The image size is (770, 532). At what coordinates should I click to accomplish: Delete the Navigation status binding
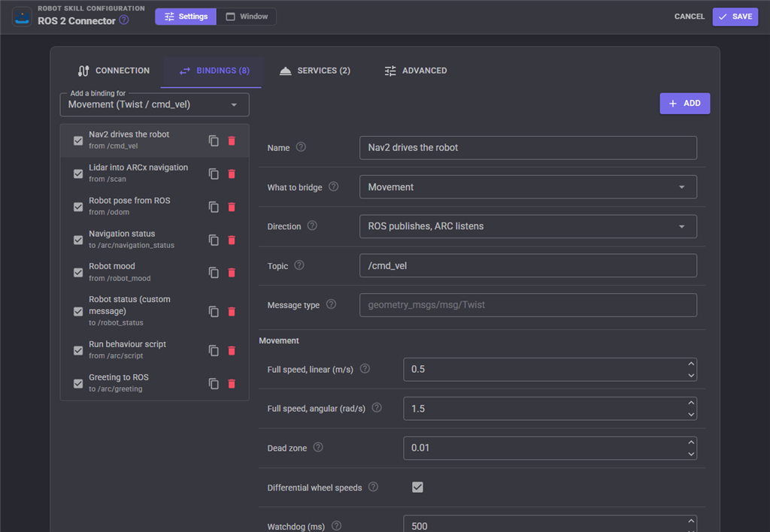[x=232, y=240]
